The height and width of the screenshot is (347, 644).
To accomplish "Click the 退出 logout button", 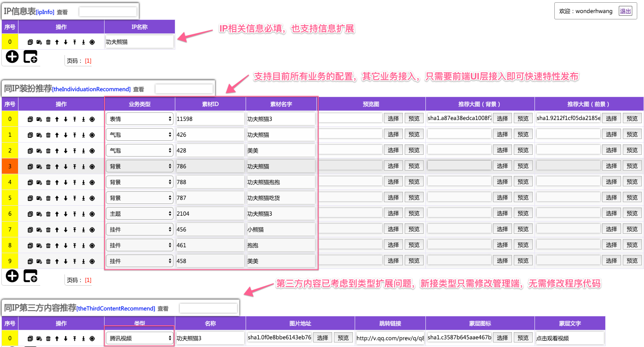I will [625, 11].
